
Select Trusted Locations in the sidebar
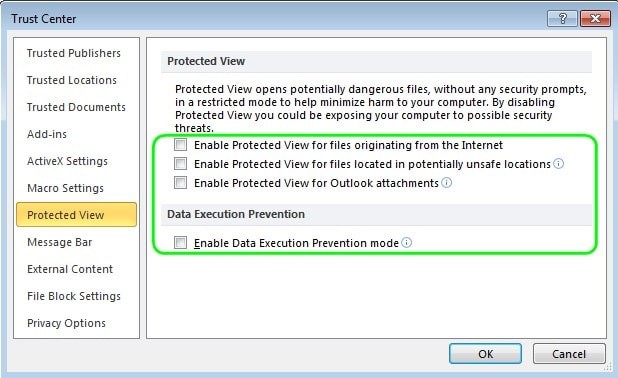pyautogui.click(x=72, y=80)
